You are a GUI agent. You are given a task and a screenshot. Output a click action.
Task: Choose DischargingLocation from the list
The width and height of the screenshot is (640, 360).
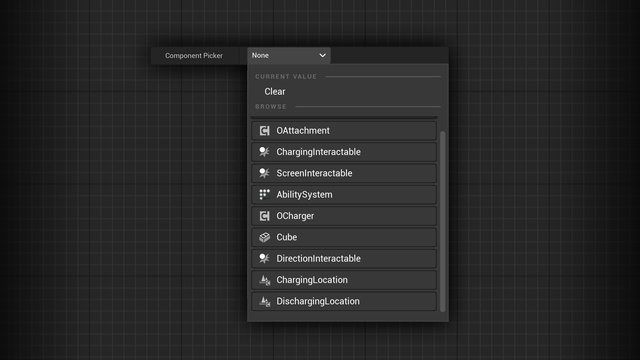[x=344, y=301]
